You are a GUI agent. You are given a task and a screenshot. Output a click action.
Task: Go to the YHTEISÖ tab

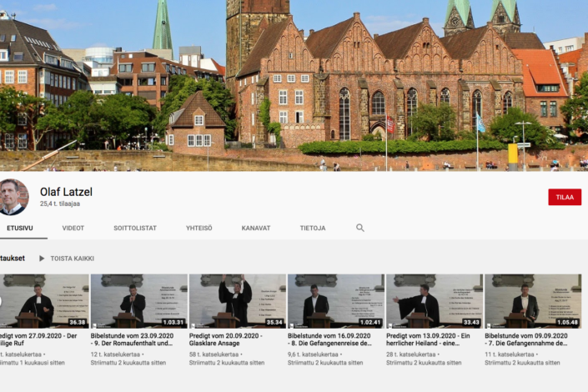tap(199, 228)
